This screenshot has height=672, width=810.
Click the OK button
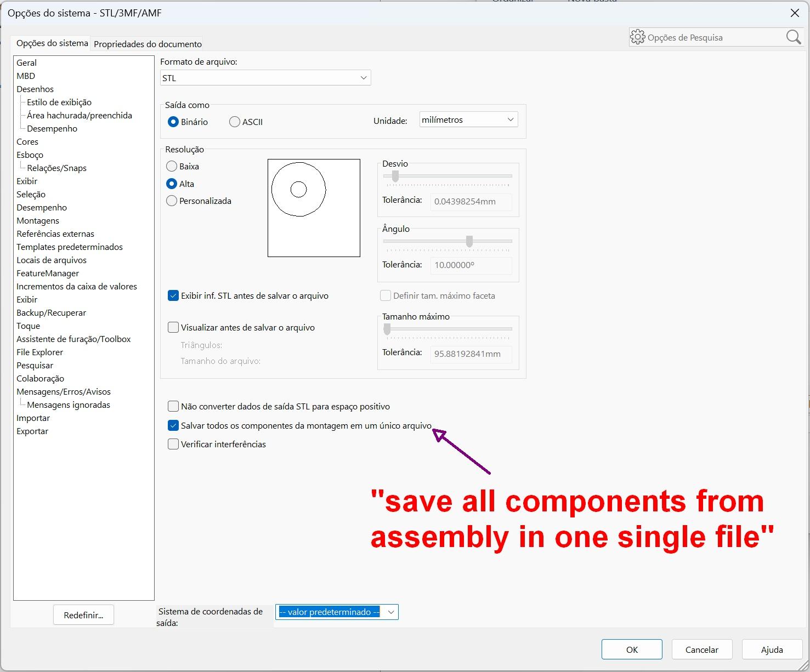click(x=632, y=650)
